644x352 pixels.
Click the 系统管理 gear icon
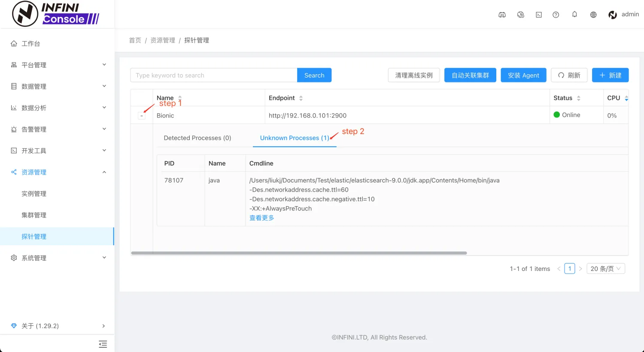[x=14, y=258]
